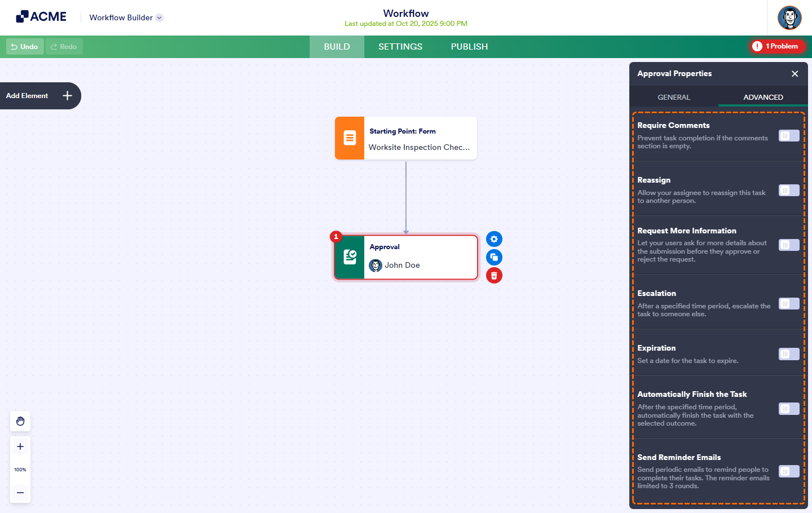812x513 pixels.
Task: Enable the Escalation switch
Action: point(789,304)
